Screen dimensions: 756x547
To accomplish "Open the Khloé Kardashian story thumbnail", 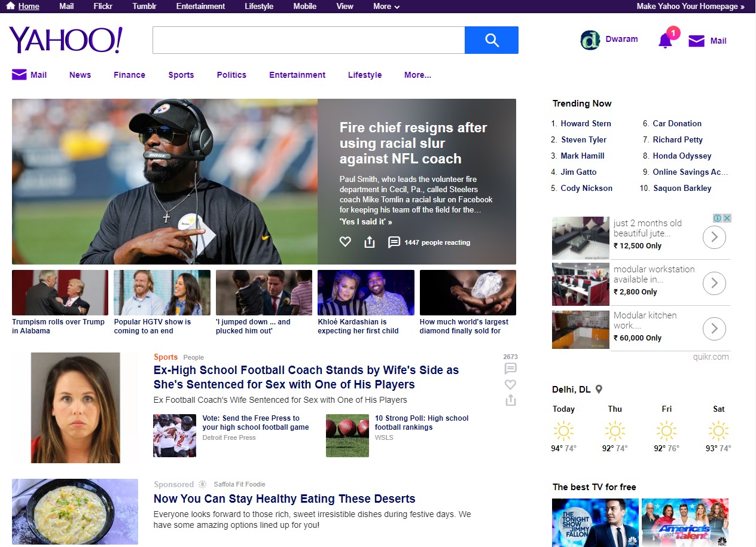I will (365, 293).
